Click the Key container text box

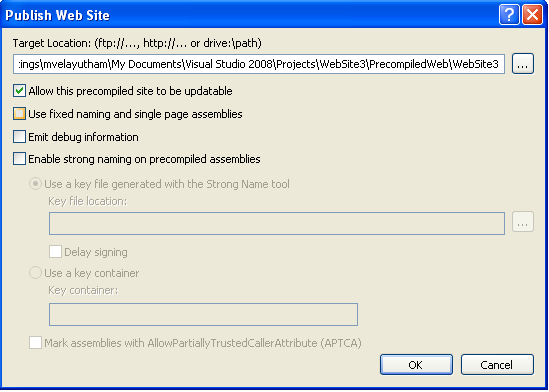tap(203, 314)
